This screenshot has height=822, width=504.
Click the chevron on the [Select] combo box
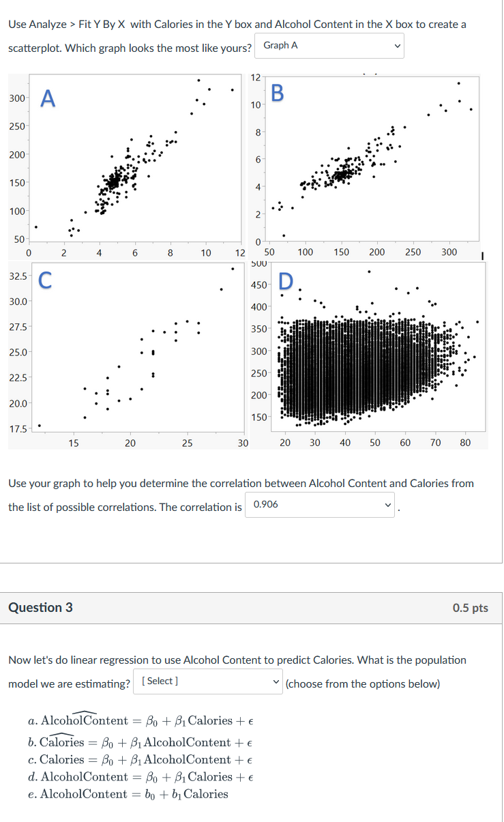pos(276,680)
